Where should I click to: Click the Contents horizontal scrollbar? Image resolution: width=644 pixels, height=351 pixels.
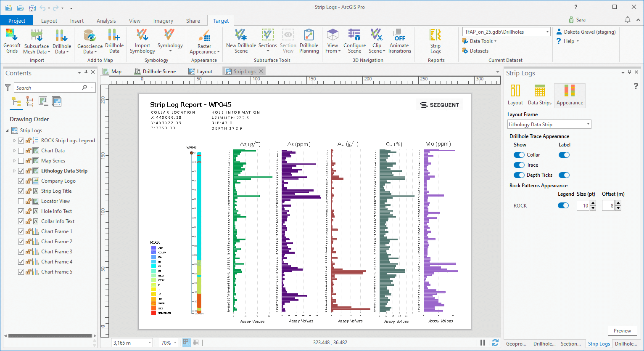pyautogui.click(x=50, y=336)
